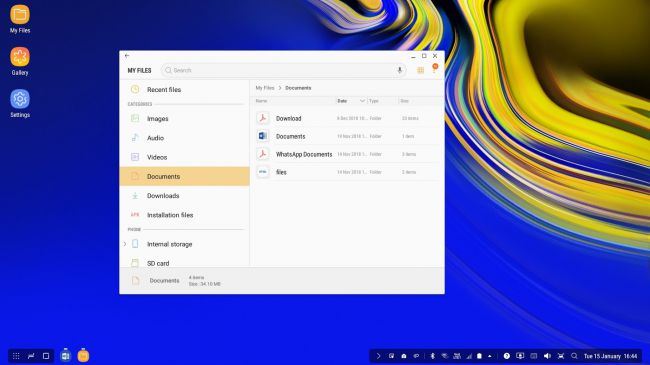Open the apps grid in taskbar
This screenshot has width=650, height=365.
pyautogui.click(x=16, y=356)
